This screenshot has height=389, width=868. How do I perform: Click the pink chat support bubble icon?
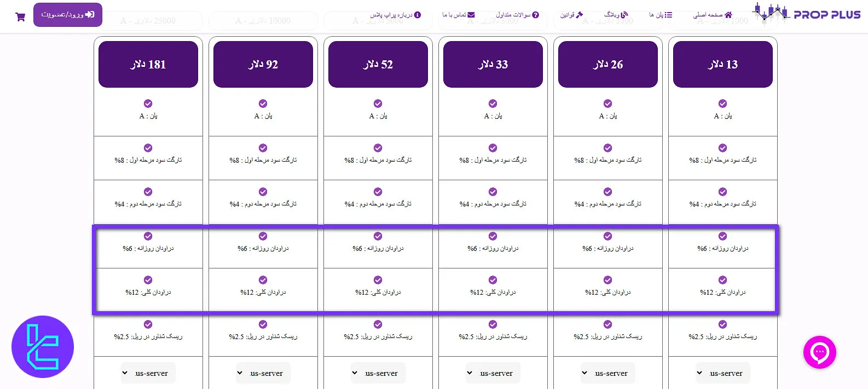pos(819,352)
